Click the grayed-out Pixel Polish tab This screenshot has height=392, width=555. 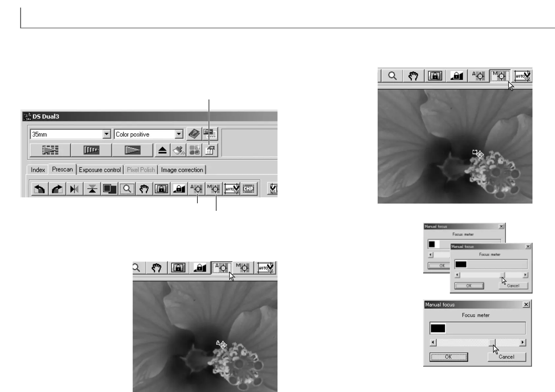tap(141, 170)
